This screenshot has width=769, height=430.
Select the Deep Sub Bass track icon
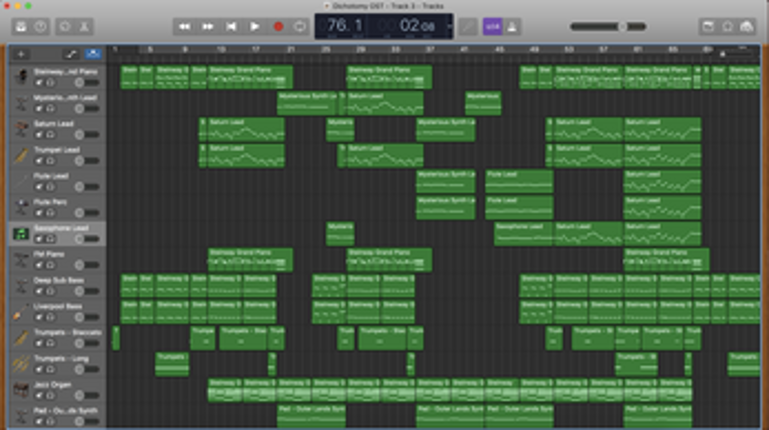click(x=21, y=286)
